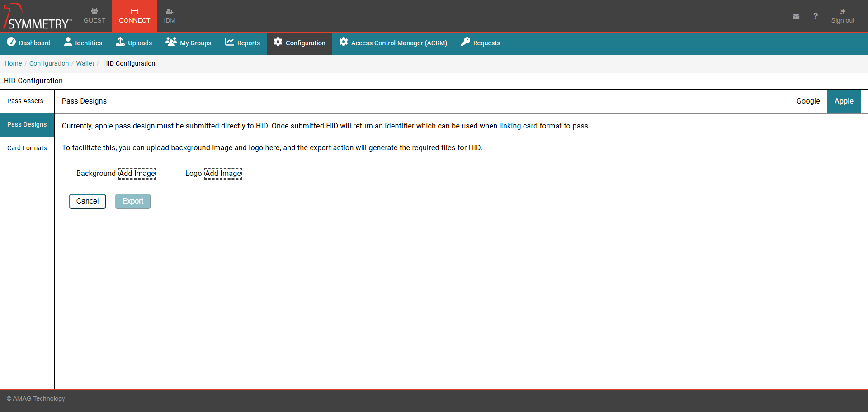Image resolution: width=868 pixels, height=412 pixels.
Task: Select the Pass Designs side tab
Action: 27,125
